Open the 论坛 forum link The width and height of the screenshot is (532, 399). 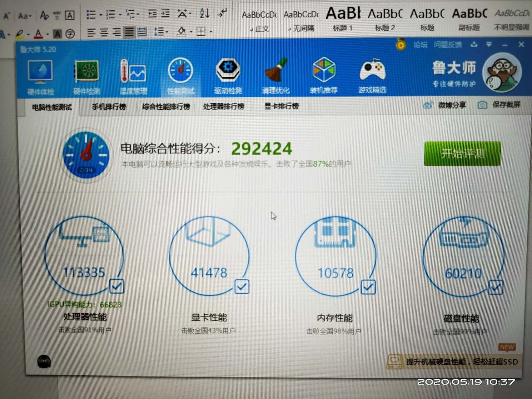(x=420, y=45)
